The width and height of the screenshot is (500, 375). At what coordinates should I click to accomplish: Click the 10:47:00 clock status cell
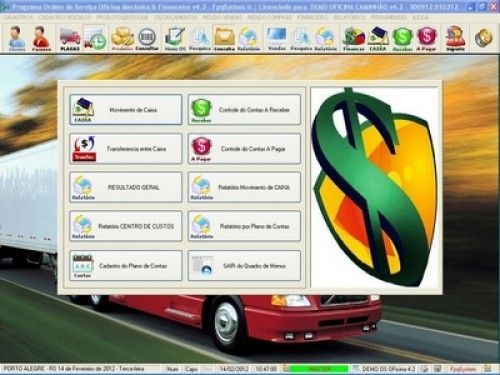(x=266, y=369)
